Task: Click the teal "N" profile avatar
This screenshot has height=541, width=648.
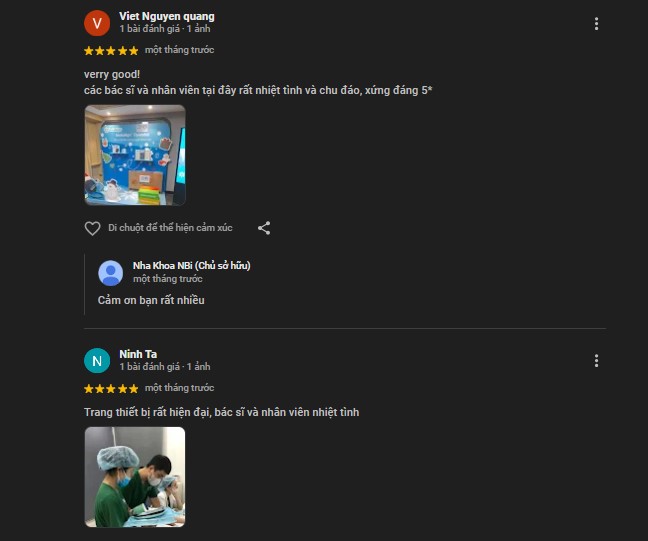Action: pyautogui.click(x=97, y=361)
